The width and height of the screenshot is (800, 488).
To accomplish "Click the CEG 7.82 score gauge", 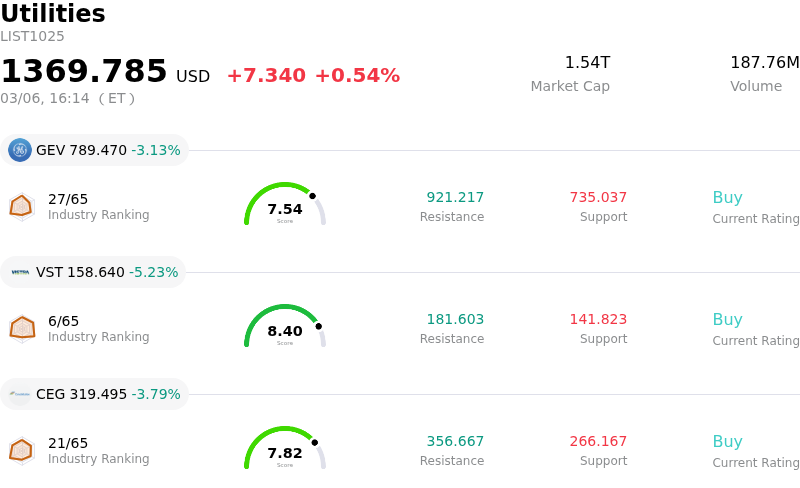I will (285, 450).
